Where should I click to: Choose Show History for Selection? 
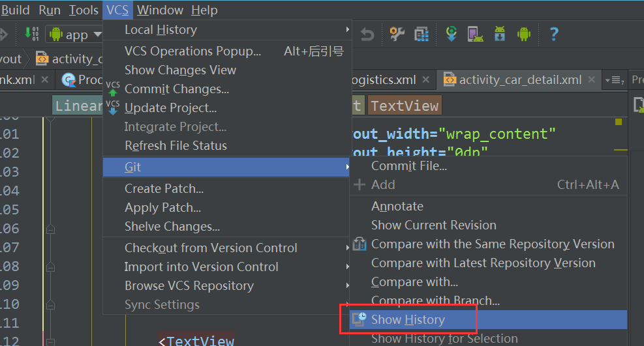point(488,338)
